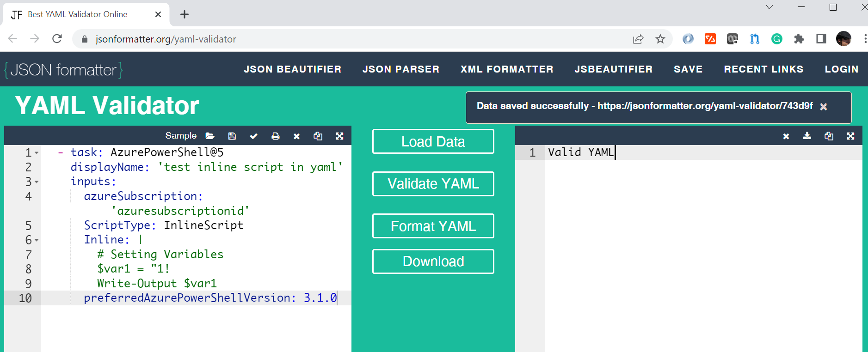Screen dimensions: 868x352
Task: Click the Validate YAML button
Action: coord(433,184)
